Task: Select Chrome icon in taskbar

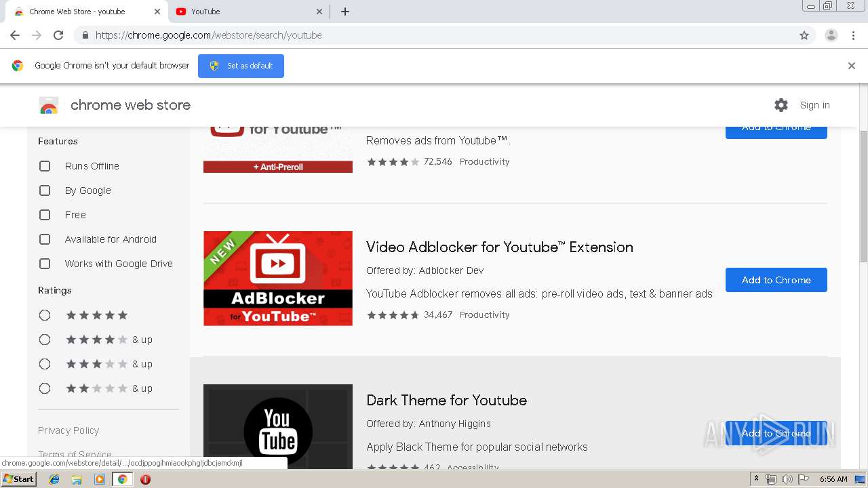Action: pyautogui.click(x=122, y=479)
